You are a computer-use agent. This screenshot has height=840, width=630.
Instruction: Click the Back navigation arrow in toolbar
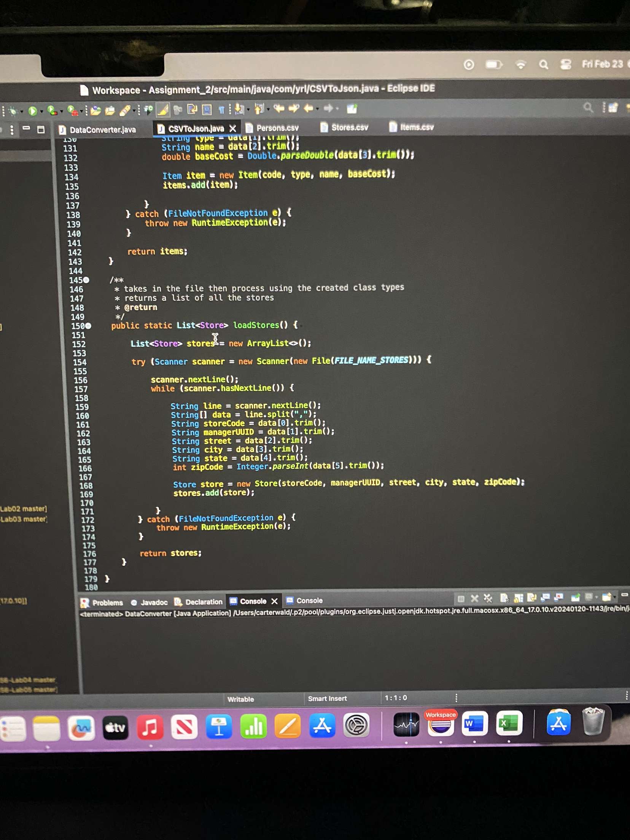[308, 109]
